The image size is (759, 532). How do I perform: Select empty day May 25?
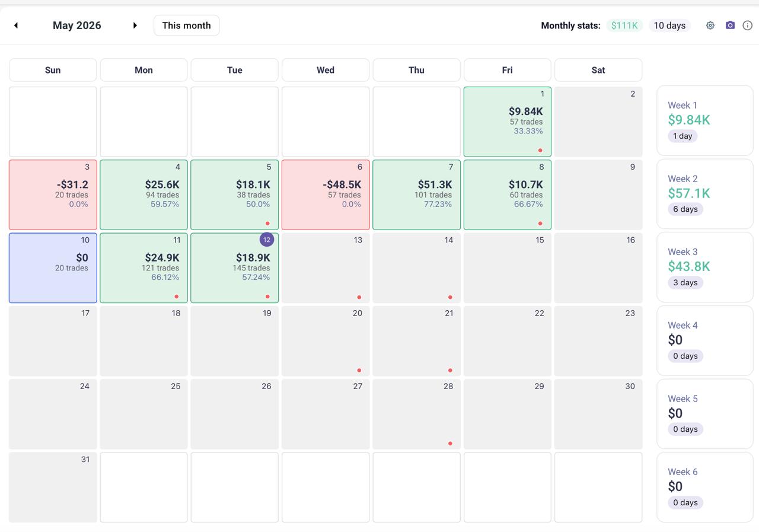[143, 414]
